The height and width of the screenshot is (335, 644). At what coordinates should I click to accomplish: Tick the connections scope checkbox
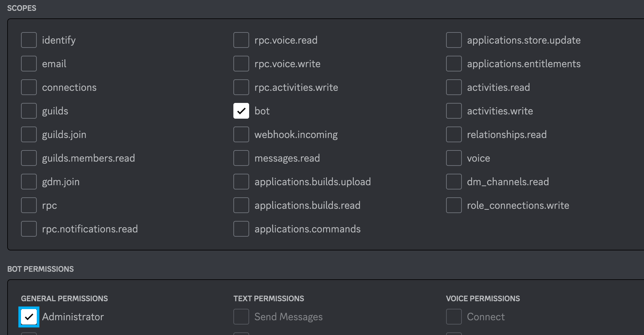[29, 87]
